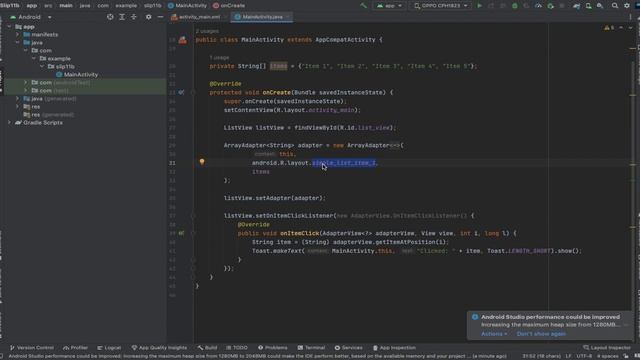
Task: Open Actions dropdown in performance notification
Action: click(x=494, y=334)
